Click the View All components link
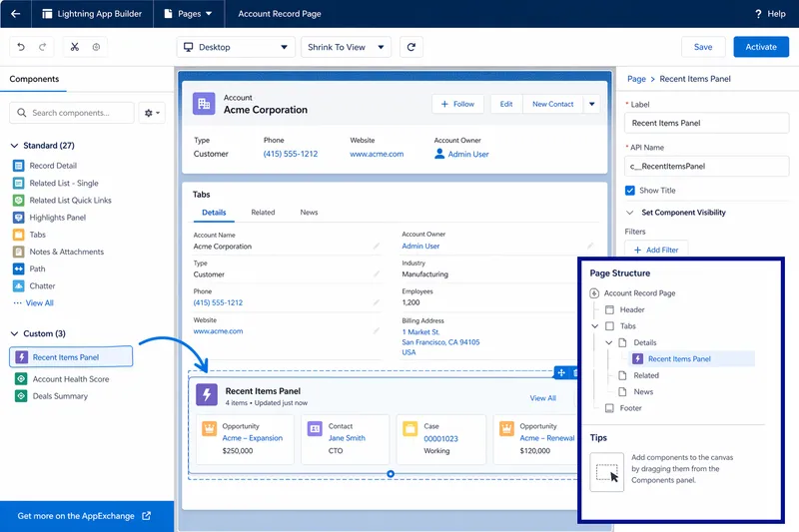799x532 pixels. (x=40, y=302)
